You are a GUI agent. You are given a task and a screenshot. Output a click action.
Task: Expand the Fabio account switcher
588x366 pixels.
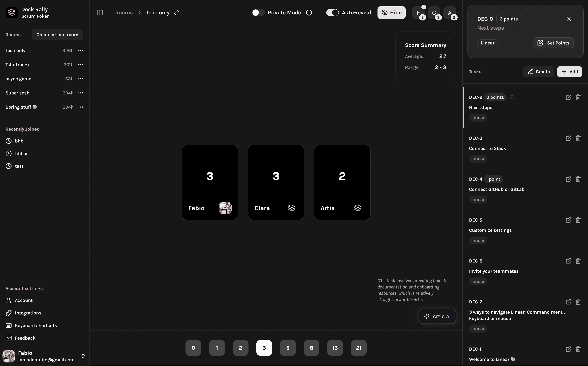pyautogui.click(x=83, y=356)
